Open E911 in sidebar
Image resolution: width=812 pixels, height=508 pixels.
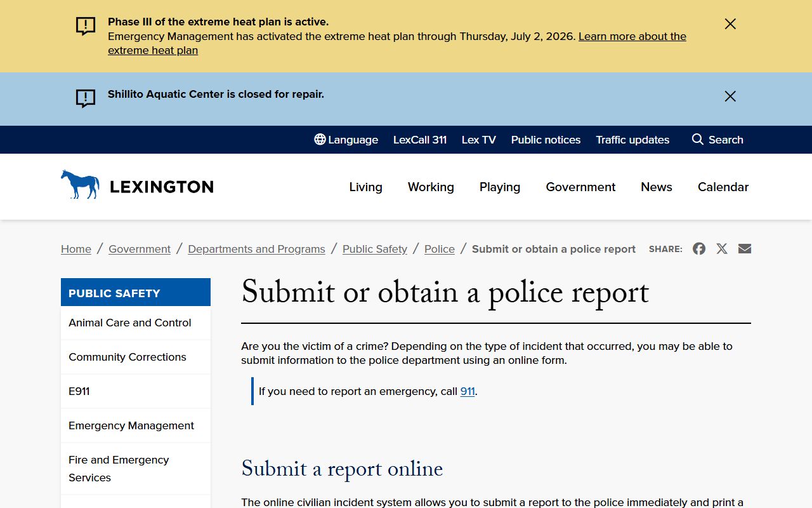click(136, 391)
